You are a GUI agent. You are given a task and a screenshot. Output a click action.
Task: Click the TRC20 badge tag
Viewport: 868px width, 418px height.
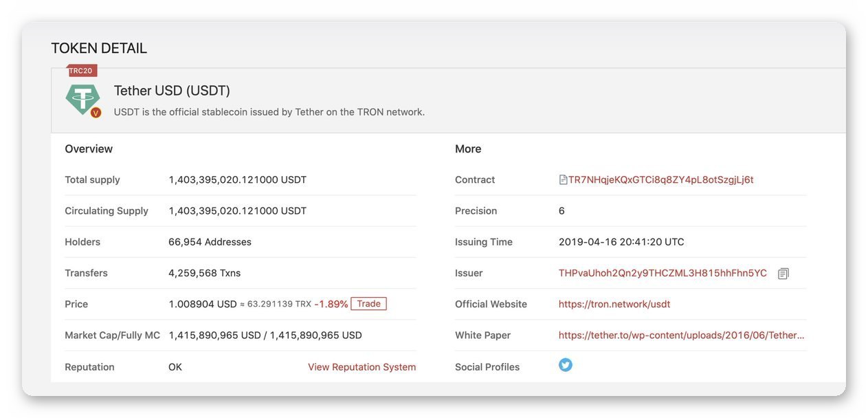point(82,71)
